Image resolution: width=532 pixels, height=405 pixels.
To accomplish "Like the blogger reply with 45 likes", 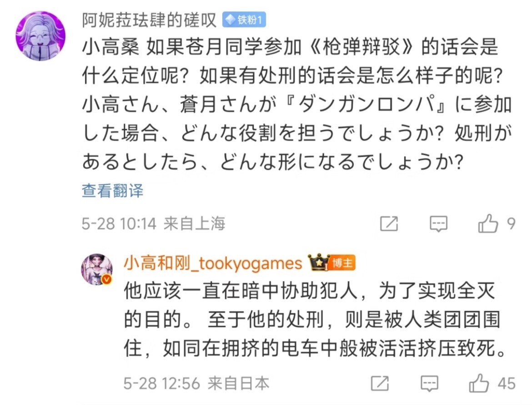I will click(479, 383).
